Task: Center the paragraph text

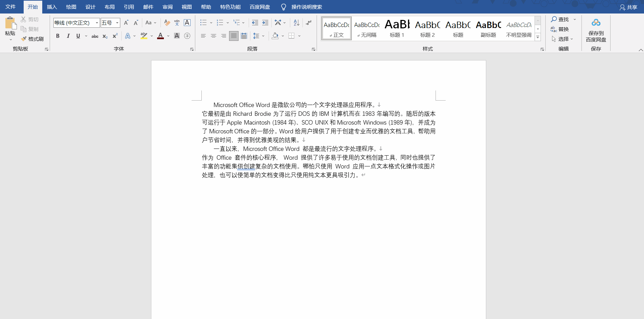Action: (213, 36)
